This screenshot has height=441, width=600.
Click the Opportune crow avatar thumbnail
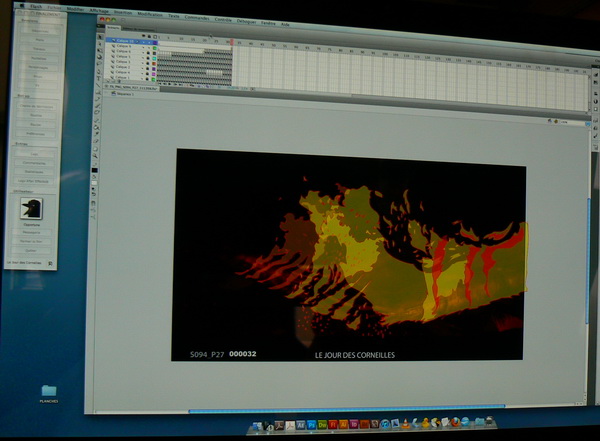tap(31, 208)
